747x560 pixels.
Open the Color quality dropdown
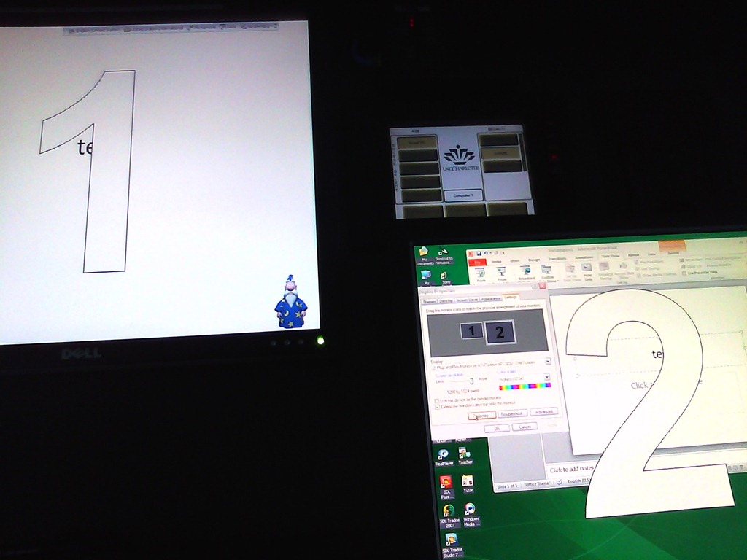pos(546,378)
